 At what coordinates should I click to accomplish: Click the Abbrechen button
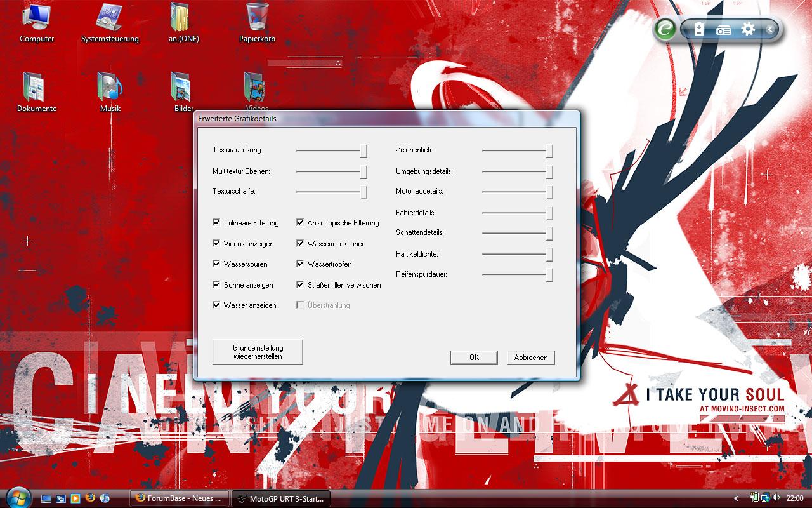531,358
